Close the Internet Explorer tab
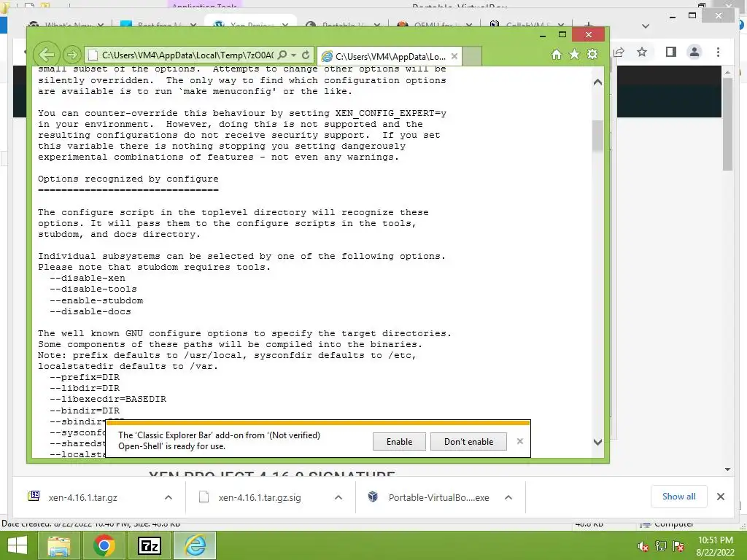Screen dimensions: 747x560 coord(454,56)
